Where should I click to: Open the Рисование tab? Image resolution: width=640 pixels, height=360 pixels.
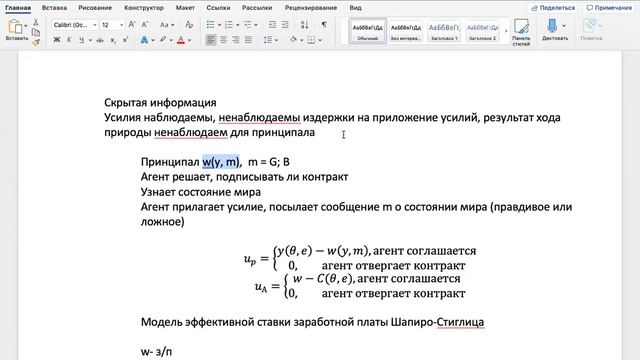point(95,8)
